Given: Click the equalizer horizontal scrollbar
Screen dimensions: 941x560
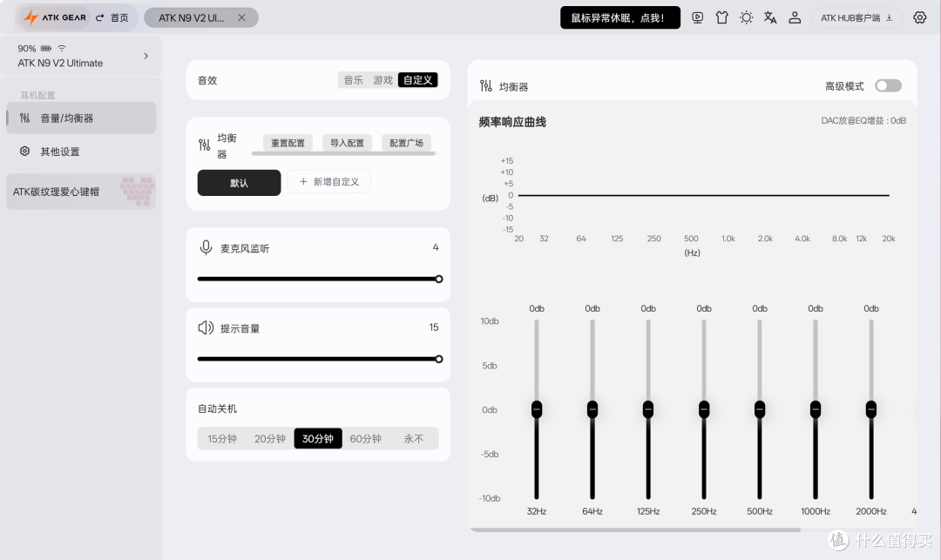Looking at the screenshot, I should click(x=635, y=530).
